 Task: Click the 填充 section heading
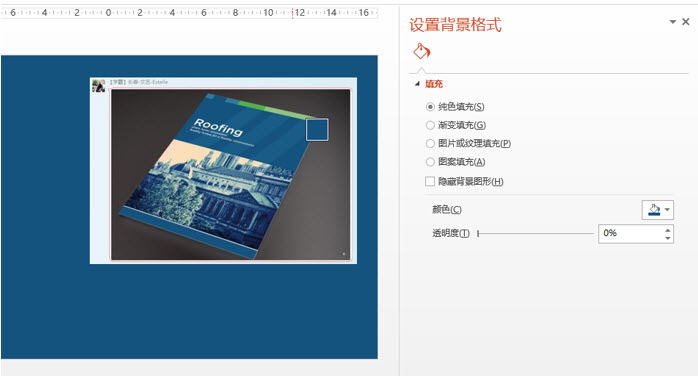click(434, 84)
